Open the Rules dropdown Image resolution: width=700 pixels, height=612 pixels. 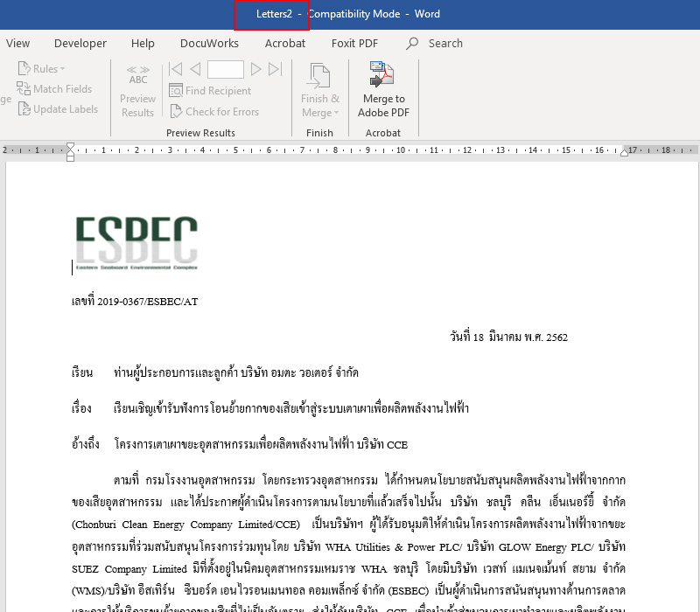[x=62, y=69]
